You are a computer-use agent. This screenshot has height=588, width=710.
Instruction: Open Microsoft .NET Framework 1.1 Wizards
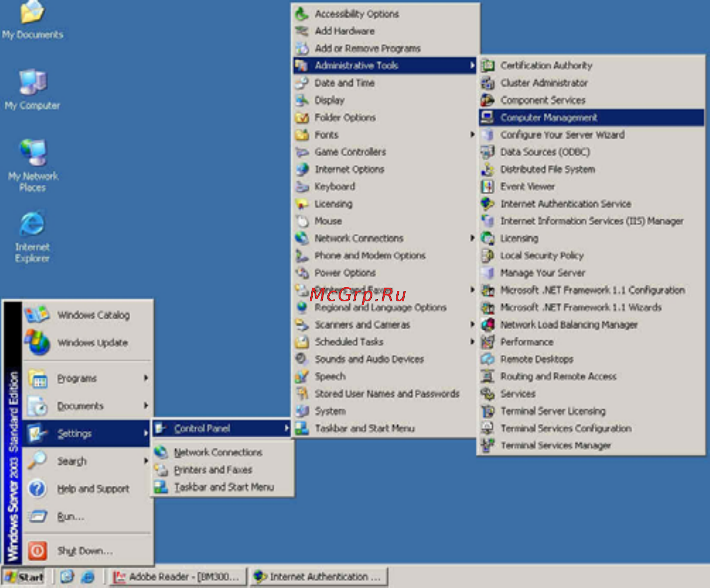[x=591, y=307]
